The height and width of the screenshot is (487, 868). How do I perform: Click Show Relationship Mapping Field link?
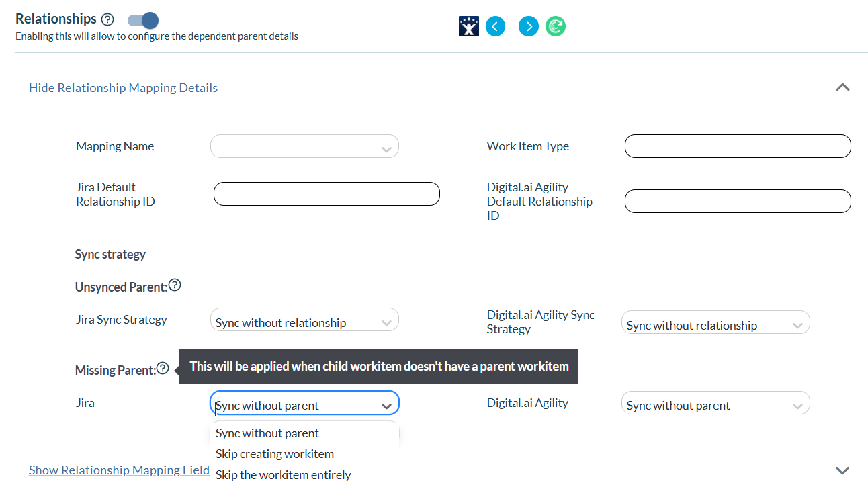pyautogui.click(x=119, y=470)
